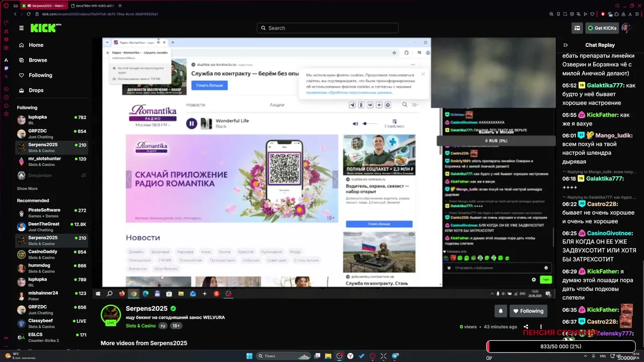Click the Chrome icon in streamed taskbar
The height and width of the screenshot is (362, 644).
[x=133, y=294]
